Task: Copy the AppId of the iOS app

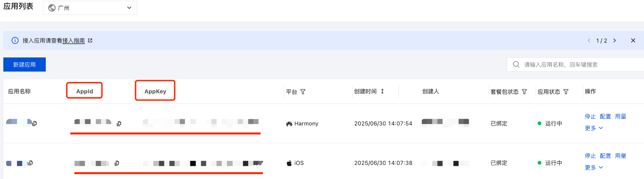Action: [x=117, y=163]
